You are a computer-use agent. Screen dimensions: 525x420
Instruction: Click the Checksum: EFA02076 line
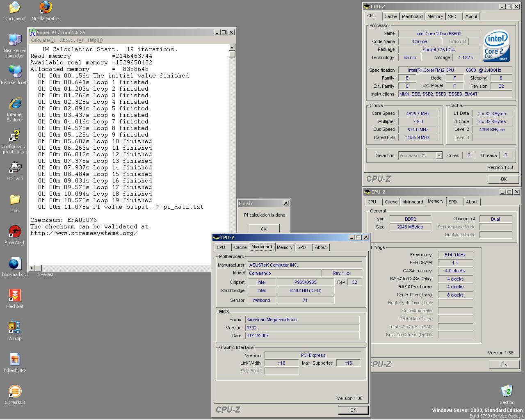tap(64, 220)
